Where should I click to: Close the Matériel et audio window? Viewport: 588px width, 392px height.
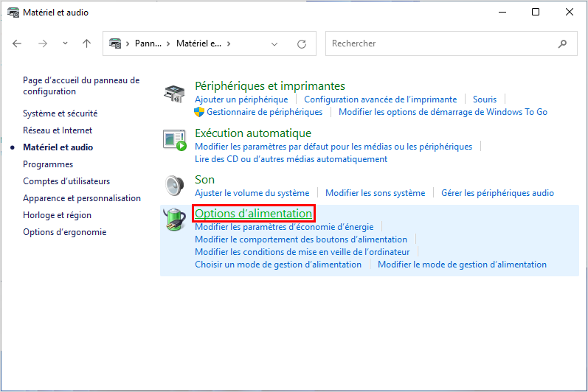click(570, 13)
